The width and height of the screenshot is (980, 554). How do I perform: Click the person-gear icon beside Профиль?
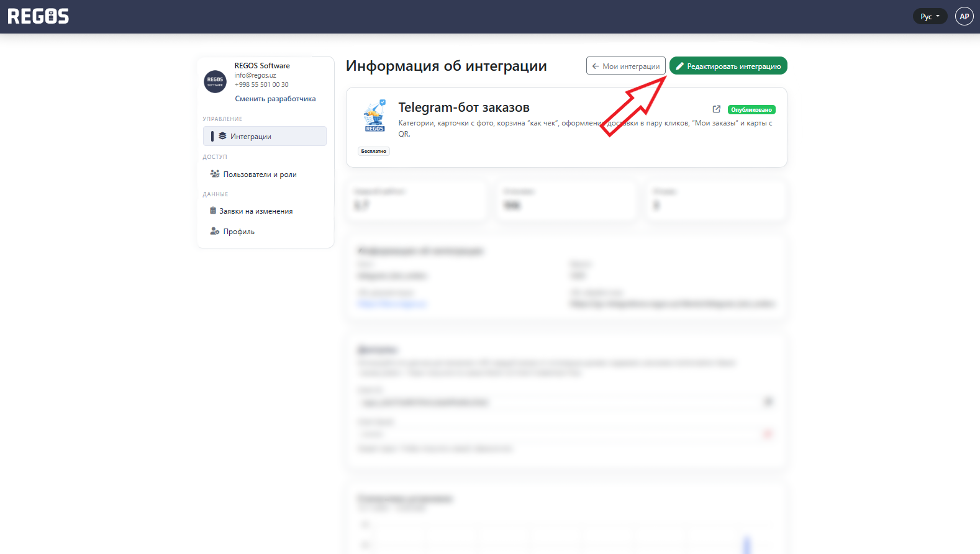tap(215, 231)
